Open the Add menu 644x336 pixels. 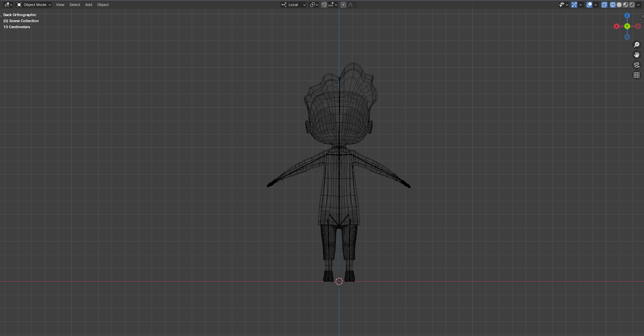[x=89, y=5]
